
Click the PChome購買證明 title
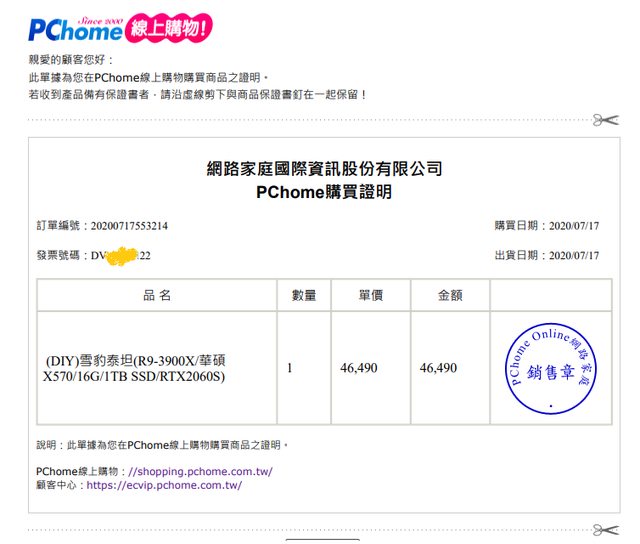[324, 192]
